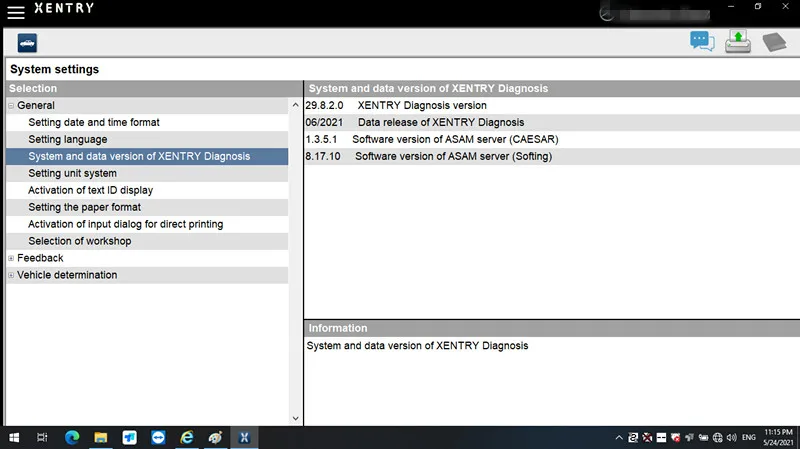
Task: Collapse the General tree node
Action: pos(11,106)
